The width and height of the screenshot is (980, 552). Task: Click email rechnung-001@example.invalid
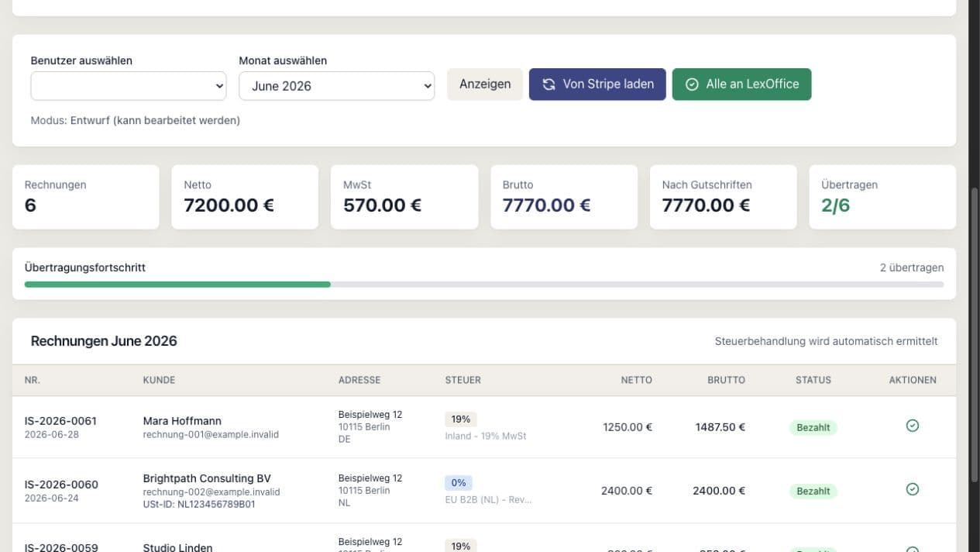(x=211, y=435)
